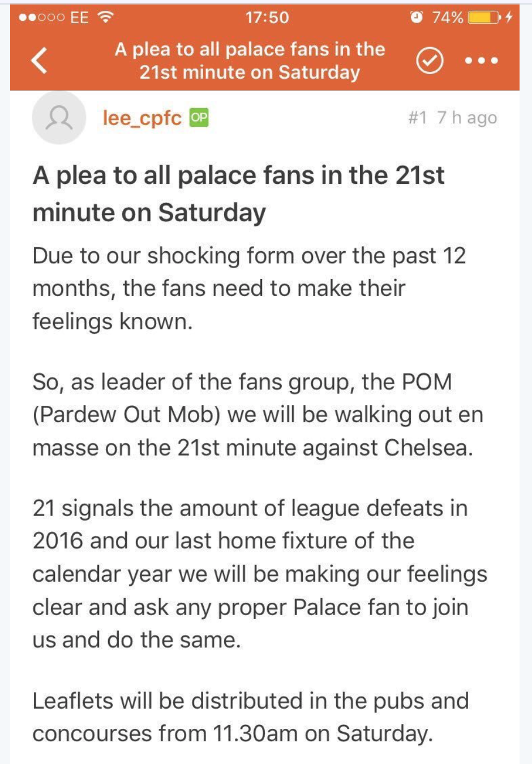Tap the signal strength dots
Image resolution: width=532 pixels, height=764 pixels.
coord(41,18)
